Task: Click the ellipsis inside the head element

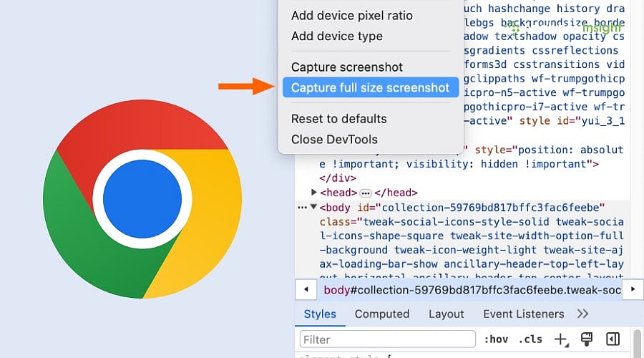Action: pos(365,193)
